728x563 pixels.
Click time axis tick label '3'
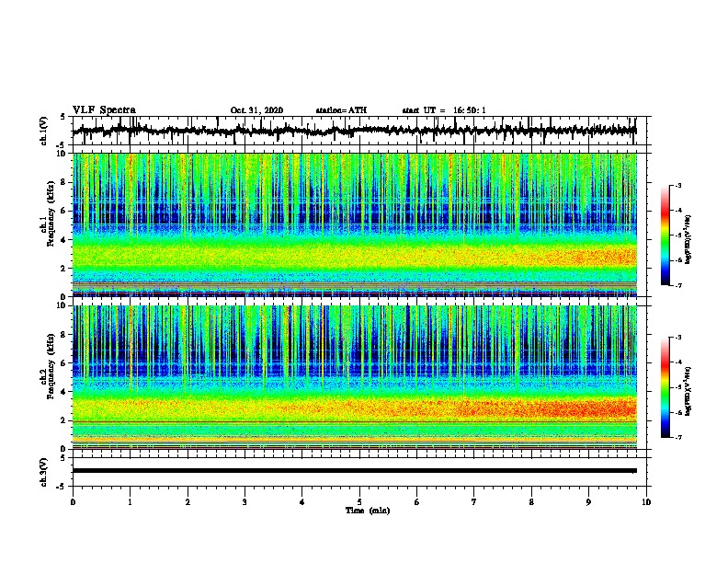(245, 502)
